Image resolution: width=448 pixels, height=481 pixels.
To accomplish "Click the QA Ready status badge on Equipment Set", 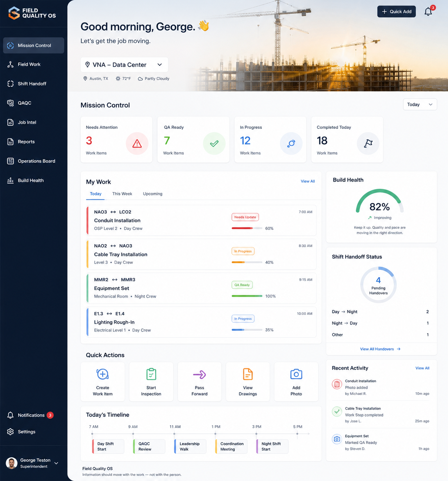I will [242, 285].
